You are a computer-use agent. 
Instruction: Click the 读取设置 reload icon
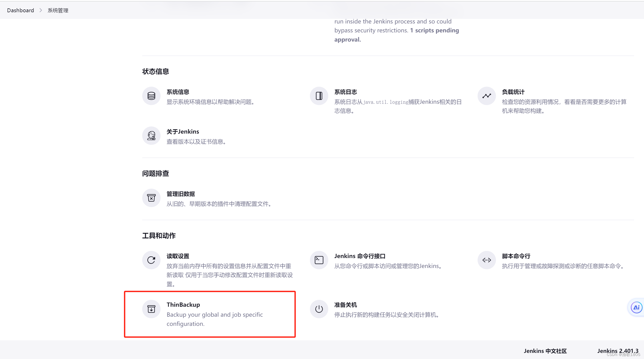point(151,260)
